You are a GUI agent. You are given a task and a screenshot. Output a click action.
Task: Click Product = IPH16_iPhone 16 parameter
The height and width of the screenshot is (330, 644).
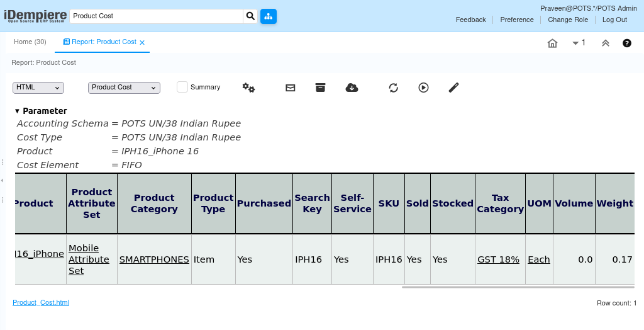tap(108, 151)
